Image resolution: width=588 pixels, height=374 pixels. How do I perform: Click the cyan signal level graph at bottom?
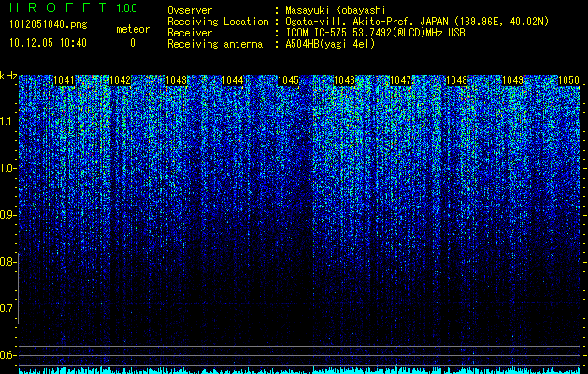point(299,370)
